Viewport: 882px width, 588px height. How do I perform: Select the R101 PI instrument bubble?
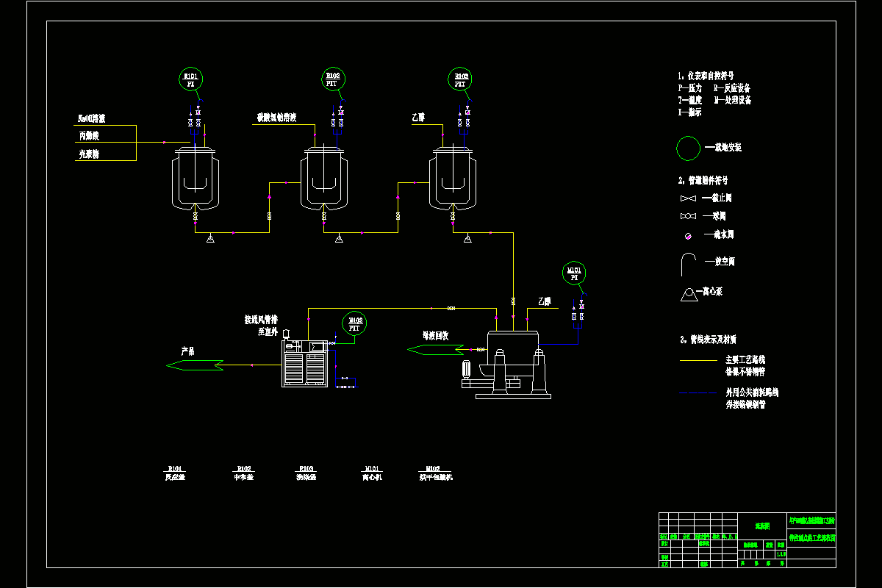coord(191,79)
